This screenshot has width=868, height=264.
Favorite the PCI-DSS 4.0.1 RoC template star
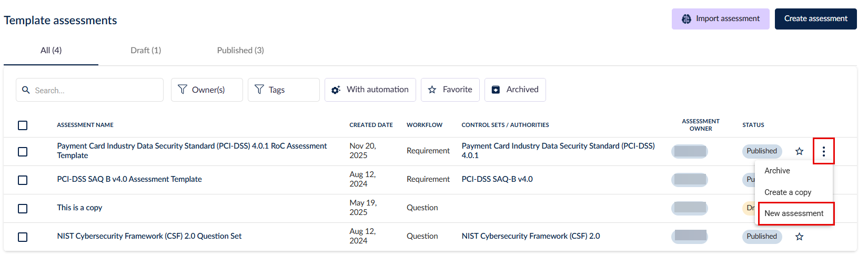pos(799,152)
